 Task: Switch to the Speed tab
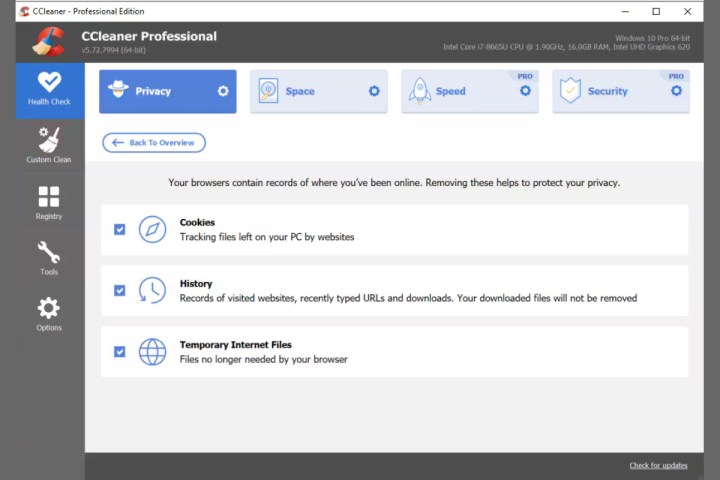(x=450, y=91)
